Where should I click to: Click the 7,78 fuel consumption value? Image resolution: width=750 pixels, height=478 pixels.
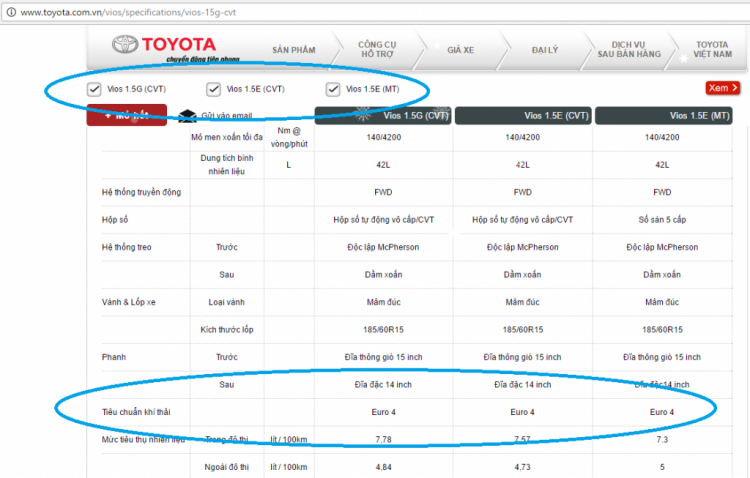point(383,439)
